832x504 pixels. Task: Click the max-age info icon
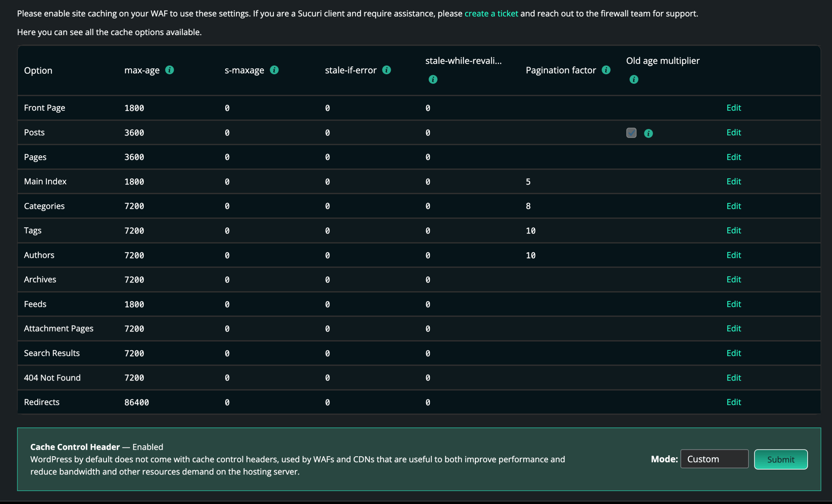170,70
